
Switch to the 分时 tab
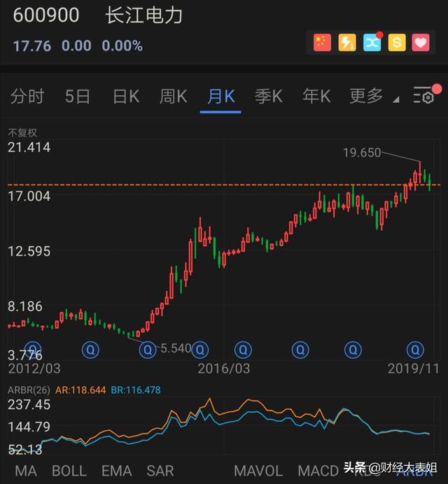point(27,97)
